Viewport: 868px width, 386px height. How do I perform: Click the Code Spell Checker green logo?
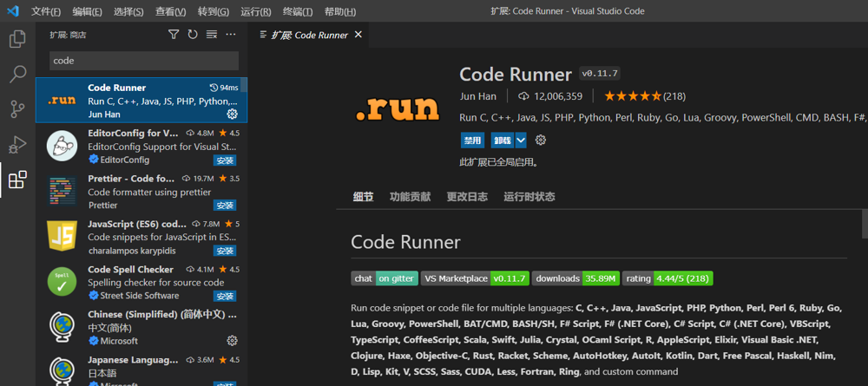[x=62, y=282]
